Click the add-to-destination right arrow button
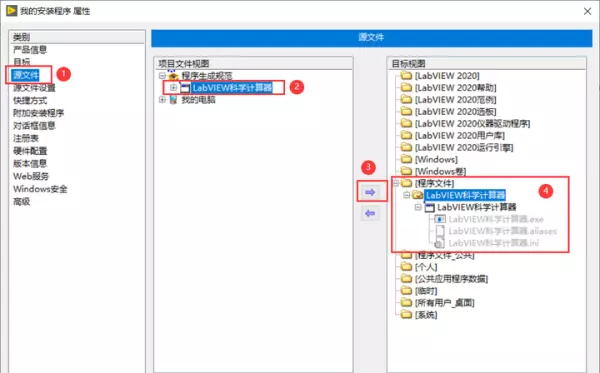600x373 pixels. pos(370,192)
